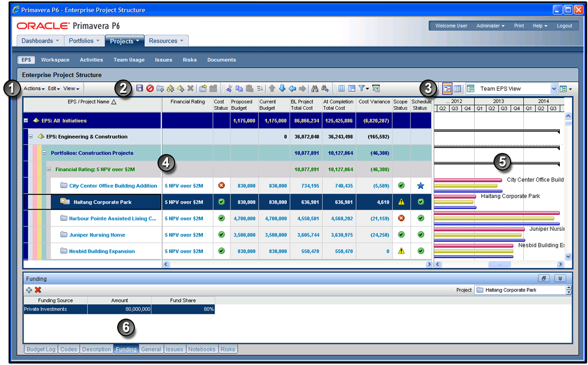
Task: Open the View dropdown menu
Action: [x=71, y=88]
